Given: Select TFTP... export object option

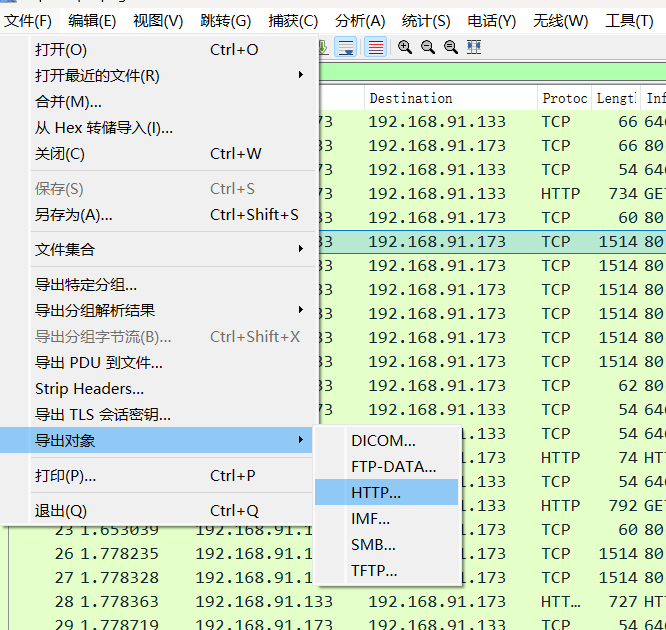Looking at the screenshot, I should [387, 570].
